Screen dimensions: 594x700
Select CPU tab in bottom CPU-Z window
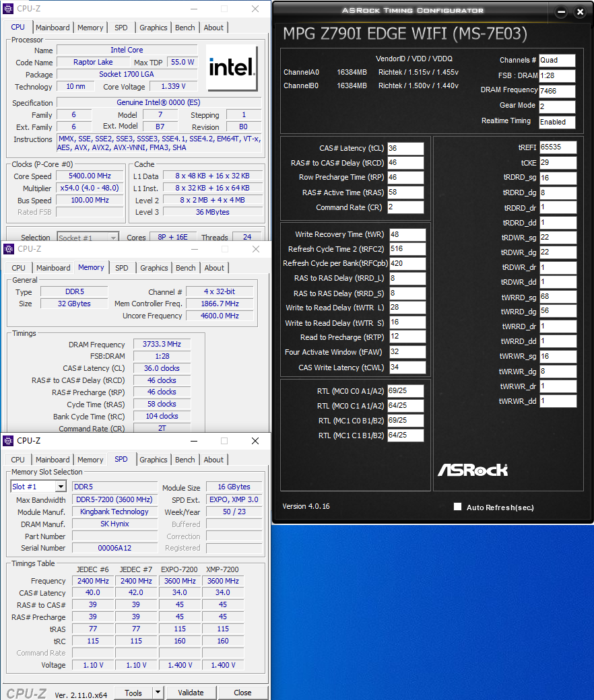pyautogui.click(x=18, y=460)
